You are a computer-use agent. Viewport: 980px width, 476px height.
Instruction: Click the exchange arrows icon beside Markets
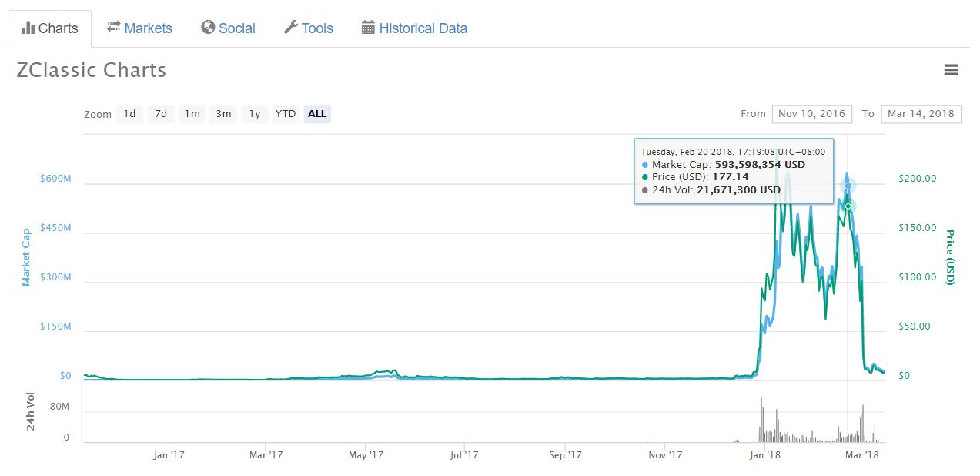click(x=114, y=27)
